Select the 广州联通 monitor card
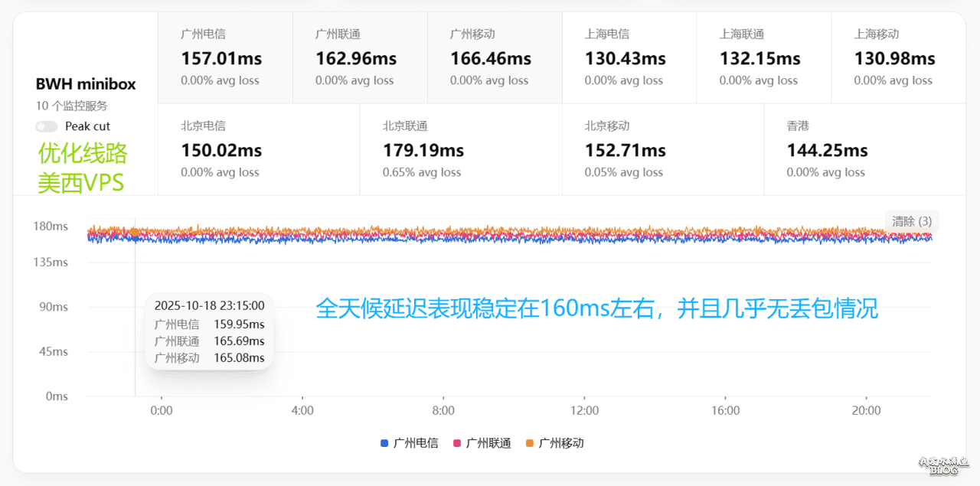The image size is (980, 486). 360,57
